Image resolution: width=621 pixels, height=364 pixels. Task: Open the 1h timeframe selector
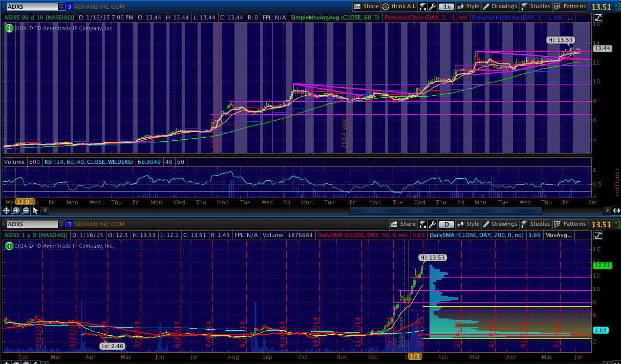447,7
